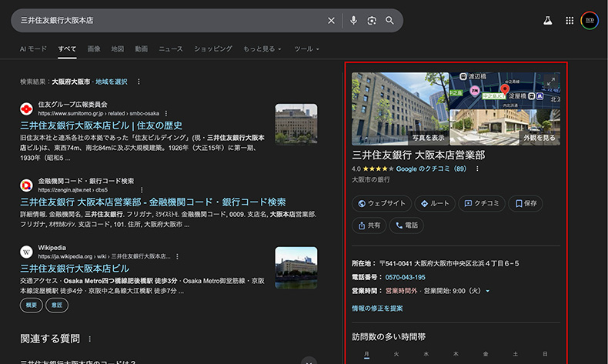608x364 pixels.
Task: Open thumbnail of the sumitomo result
Action: tap(296, 125)
